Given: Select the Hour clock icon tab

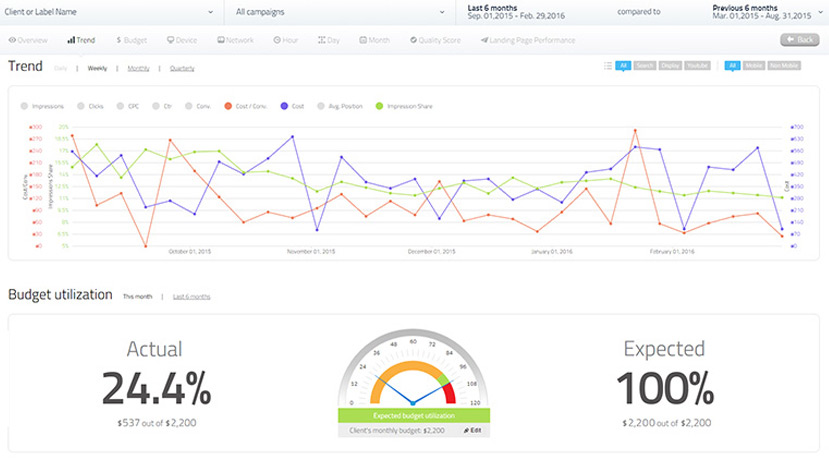Looking at the screenshot, I should click(285, 40).
